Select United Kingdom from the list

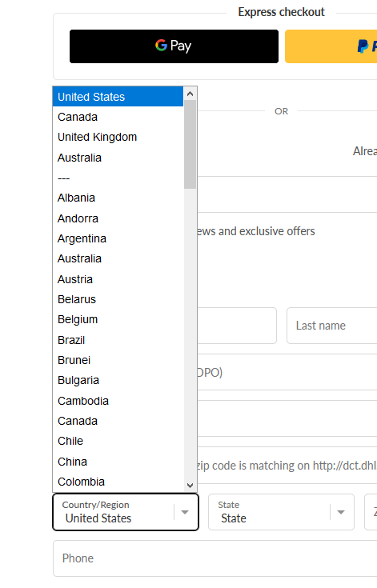click(118, 138)
